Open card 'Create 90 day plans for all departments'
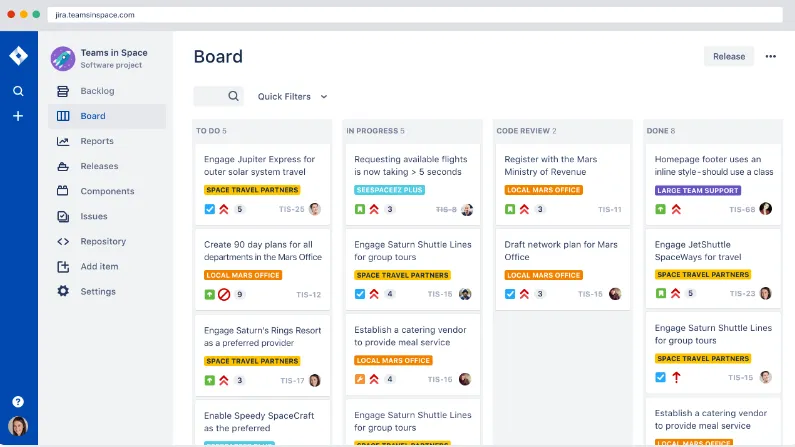 (x=263, y=270)
